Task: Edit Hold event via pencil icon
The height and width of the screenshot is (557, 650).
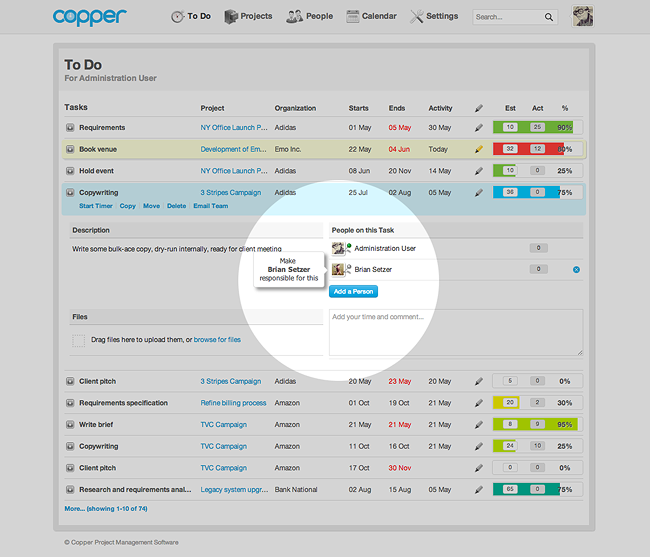Action: [479, 171]
